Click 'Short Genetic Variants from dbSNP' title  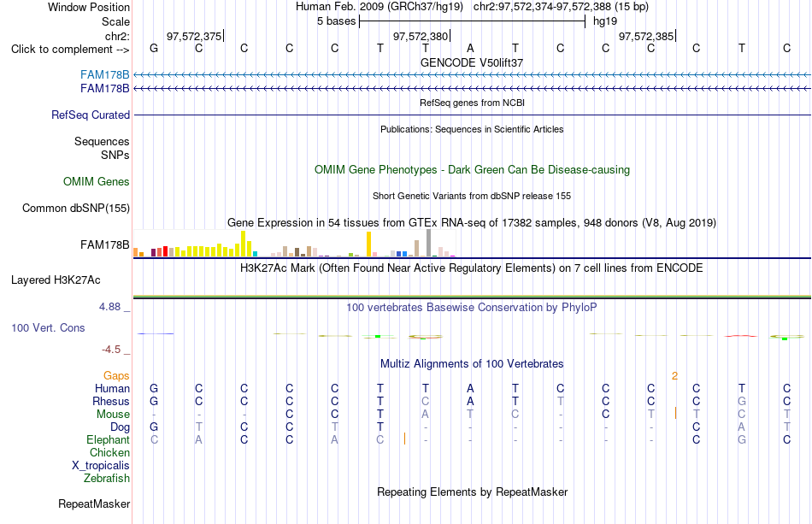pyautogui.click(x=472, y=196)
